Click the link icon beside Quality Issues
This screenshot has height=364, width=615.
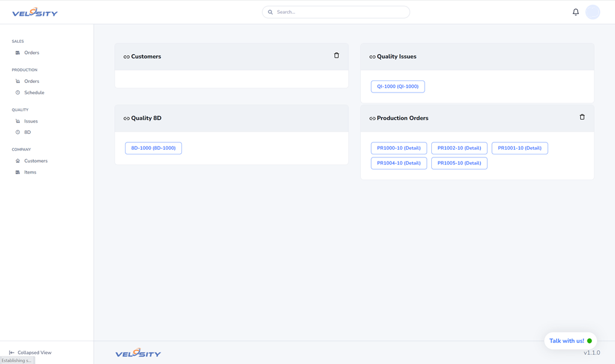pos(372,57)
